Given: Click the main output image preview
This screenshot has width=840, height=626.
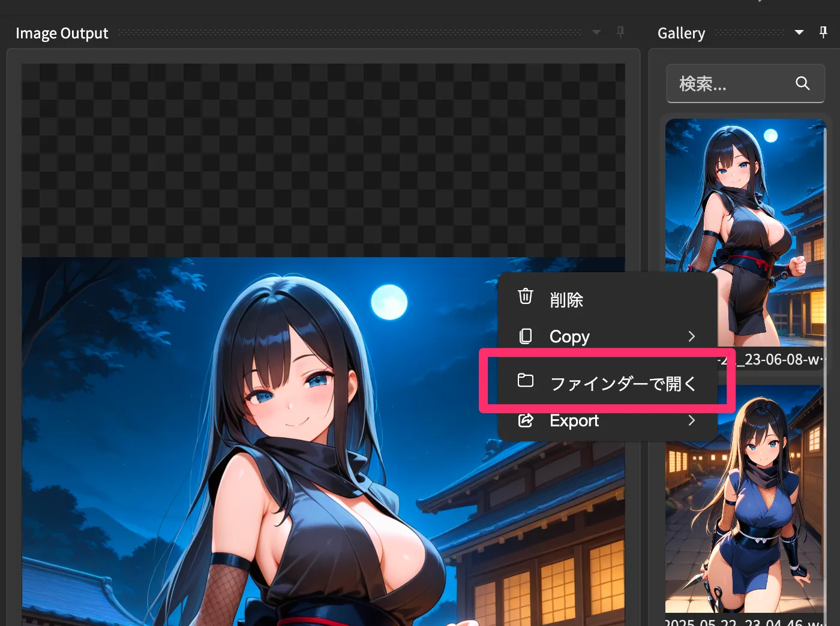Looking at the screenshot, I should tap(323, 441).
